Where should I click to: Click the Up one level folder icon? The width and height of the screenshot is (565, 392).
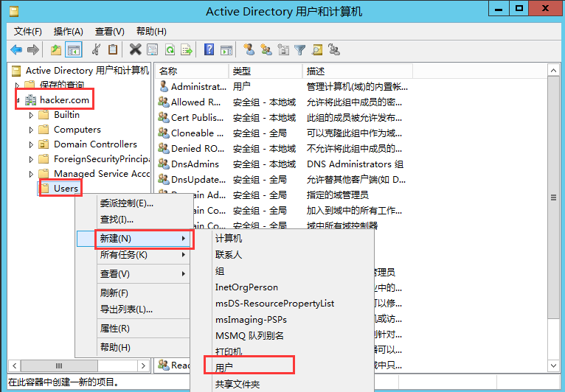tap(56, 49)
